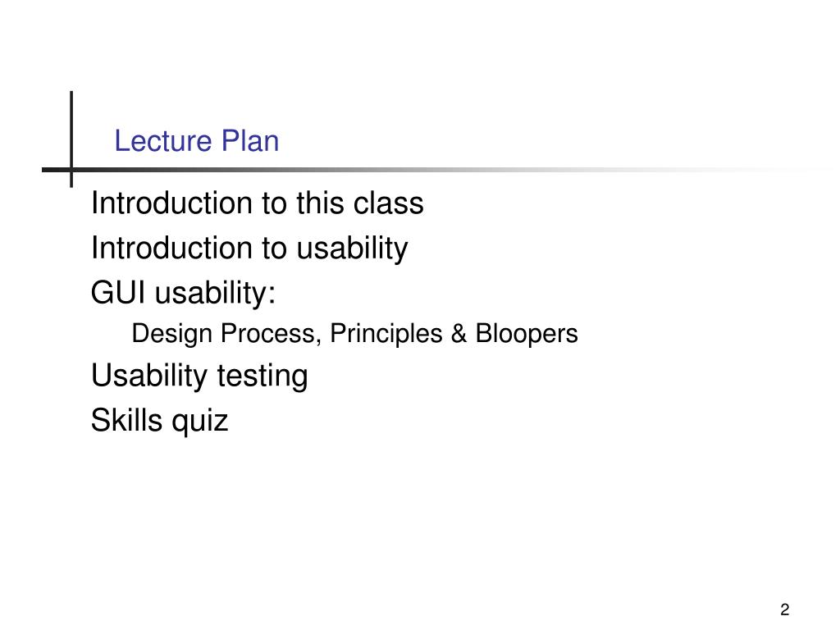Click the word quiz
This screenshot has height=630, width=840.
(200, 421)
